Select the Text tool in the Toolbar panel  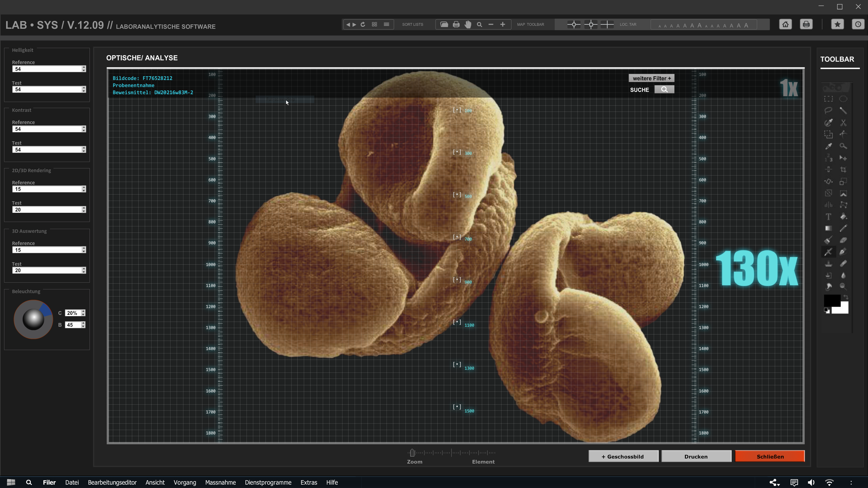coord(828,217)
